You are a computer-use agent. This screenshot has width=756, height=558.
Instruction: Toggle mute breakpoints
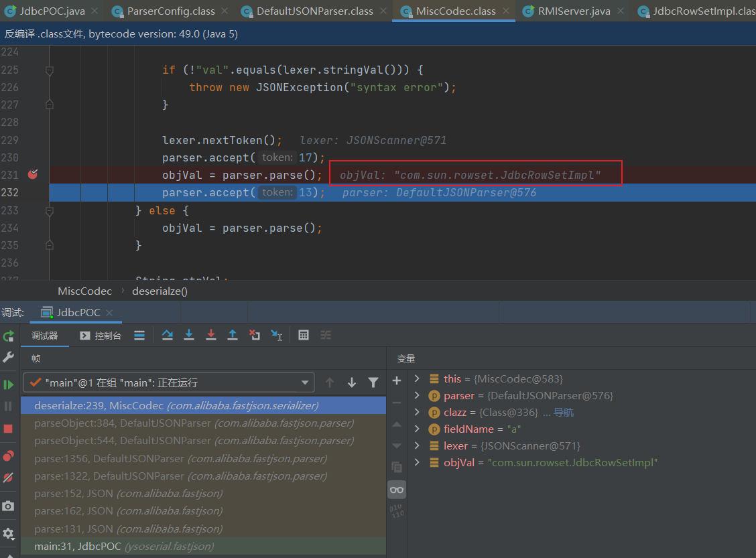coord(8,478)
